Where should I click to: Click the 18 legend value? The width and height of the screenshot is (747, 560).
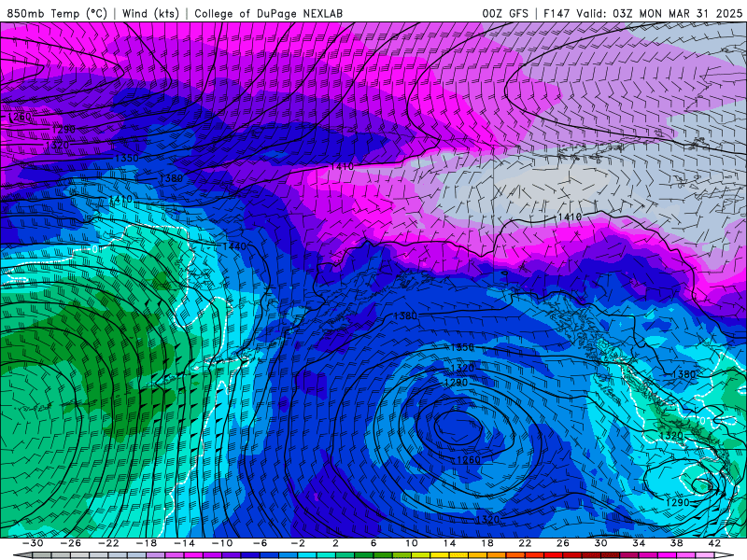point(487,543)
